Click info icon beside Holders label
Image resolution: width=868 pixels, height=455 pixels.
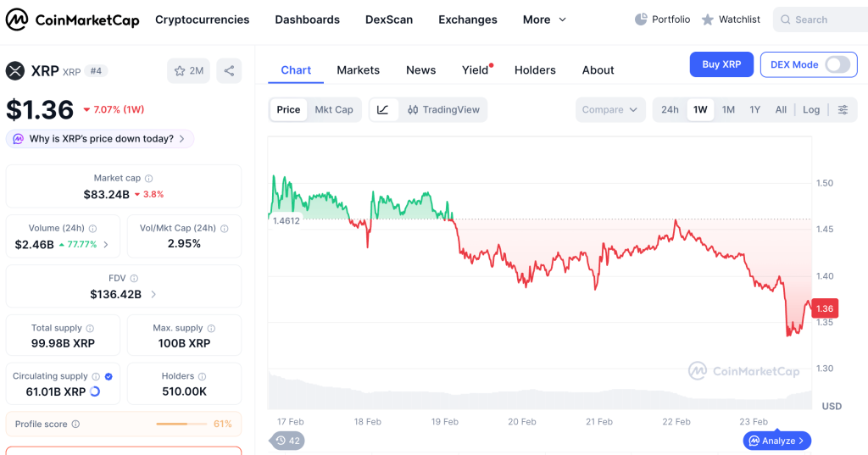[x=202, y=376]
